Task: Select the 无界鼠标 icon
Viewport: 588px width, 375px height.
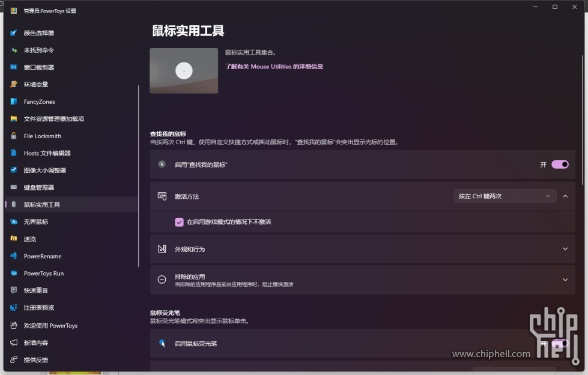Action: (13, 222)
